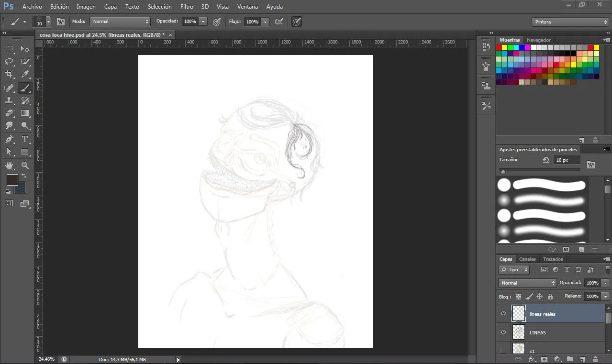Screen dimensions: 612x364
Task: Toggle the brush panel from options bar
Action: [x=61, y=22]
